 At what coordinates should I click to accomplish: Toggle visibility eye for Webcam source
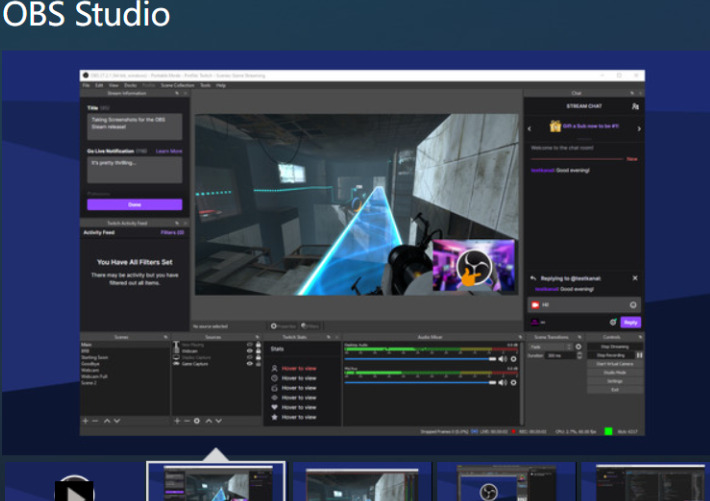click(x=249, y=352)
